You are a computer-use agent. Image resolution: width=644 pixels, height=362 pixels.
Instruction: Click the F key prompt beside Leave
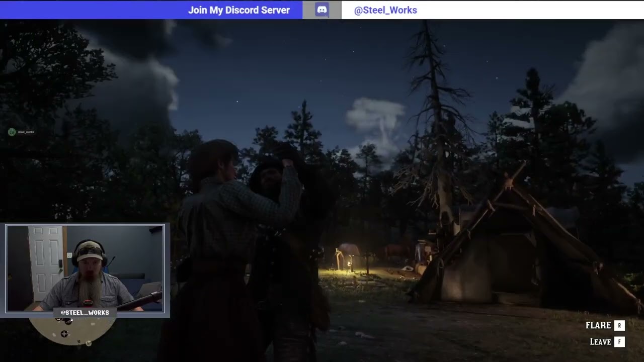pyautogui.click(x=619, y=342)
